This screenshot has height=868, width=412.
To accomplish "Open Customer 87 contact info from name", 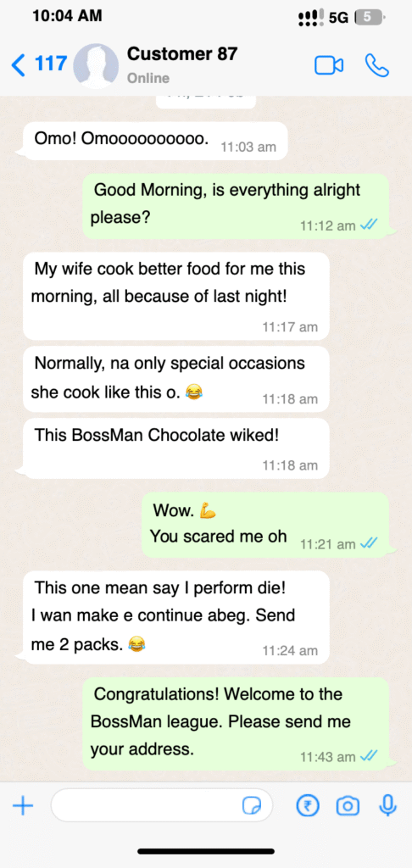I will [182, 53].
